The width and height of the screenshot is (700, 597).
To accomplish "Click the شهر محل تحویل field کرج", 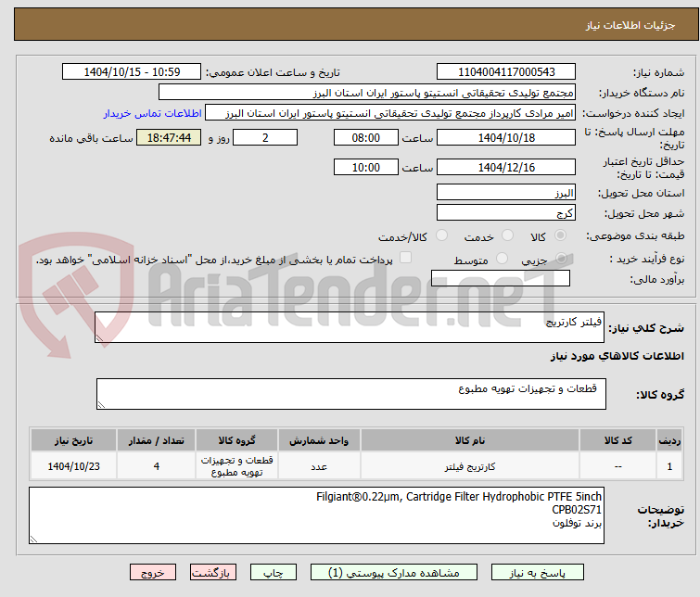I will point(506,213).
